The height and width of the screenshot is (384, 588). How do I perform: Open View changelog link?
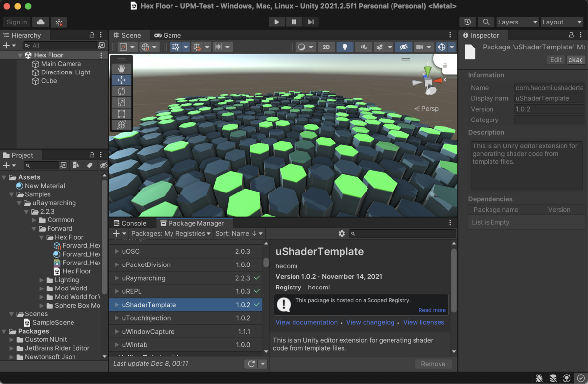coord(370,322)
